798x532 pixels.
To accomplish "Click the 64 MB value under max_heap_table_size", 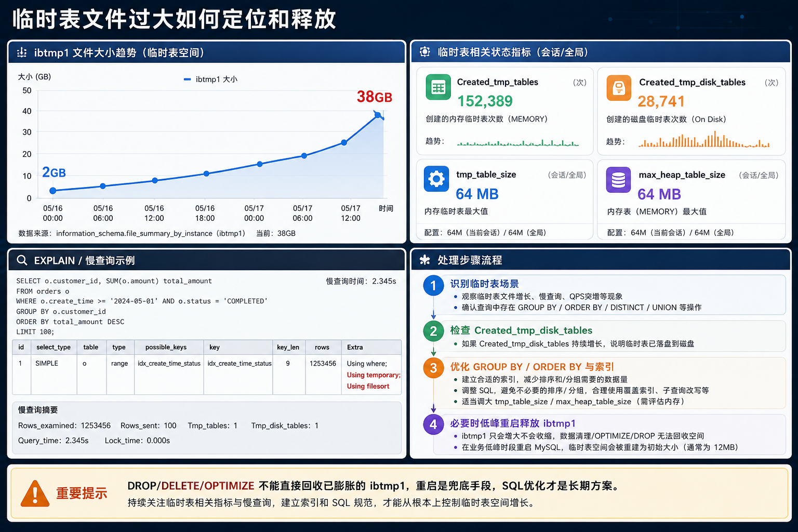I will click(x=659, y=194).
